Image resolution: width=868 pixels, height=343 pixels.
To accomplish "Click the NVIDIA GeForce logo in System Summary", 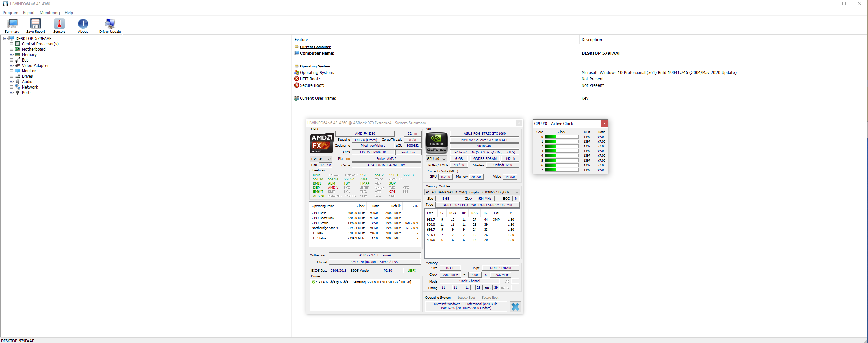I will 437,143.
